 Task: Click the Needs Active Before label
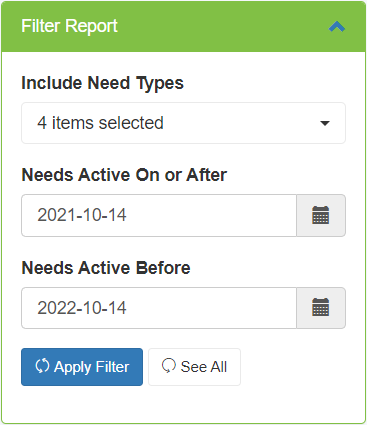click(x=106, y=268)
